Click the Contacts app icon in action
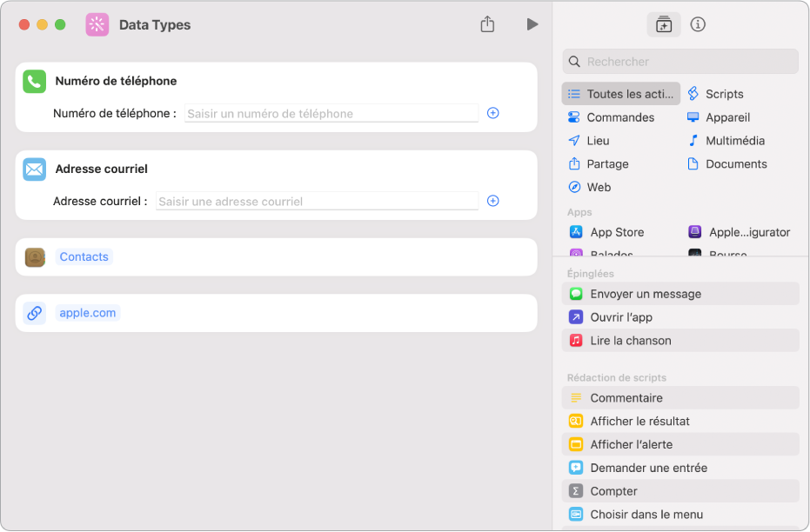The height and width of the screenshot is (532, 810). (35, 257)
